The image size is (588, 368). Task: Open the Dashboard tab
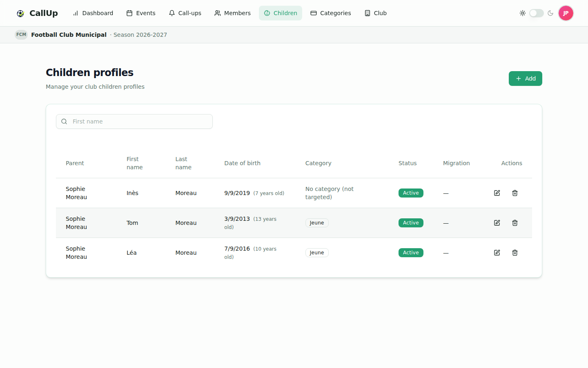93,13
